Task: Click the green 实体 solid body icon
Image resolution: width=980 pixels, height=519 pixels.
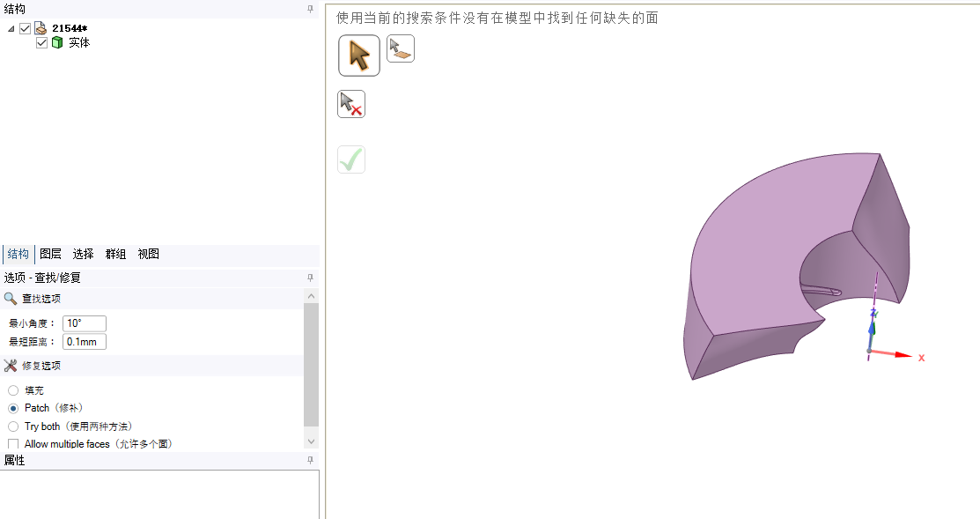Action: click(57, 42)
